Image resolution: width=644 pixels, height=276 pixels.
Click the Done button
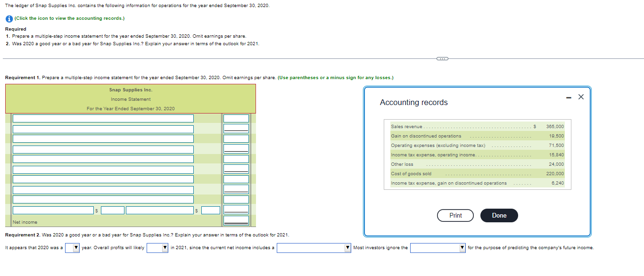pyautogui.click(x=499, y=215)
